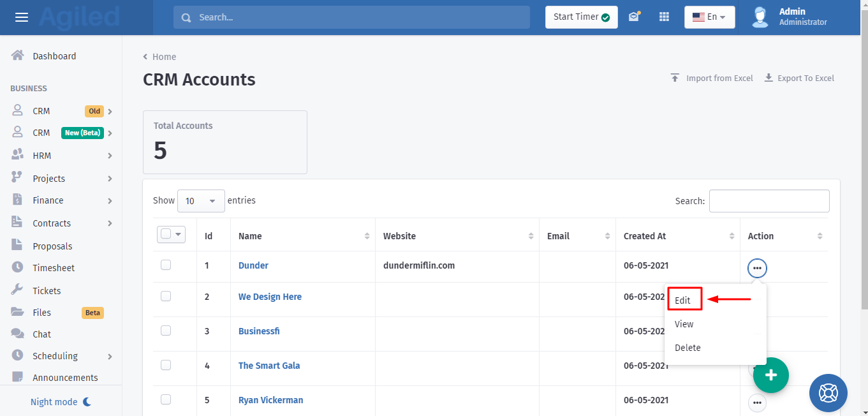This screenshot has height=416, width=868.
Task: Open the apps grid icon
Action: (x=664, y=17)
